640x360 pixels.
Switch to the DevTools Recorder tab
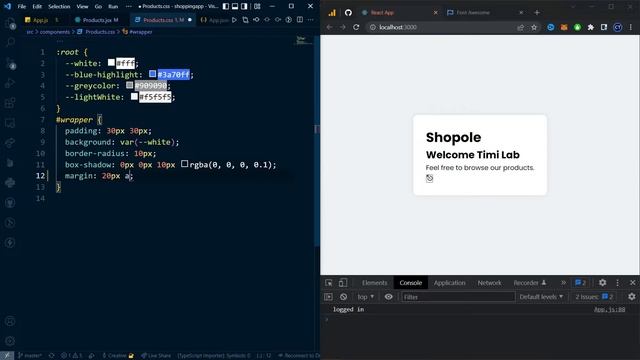[529, 283]
